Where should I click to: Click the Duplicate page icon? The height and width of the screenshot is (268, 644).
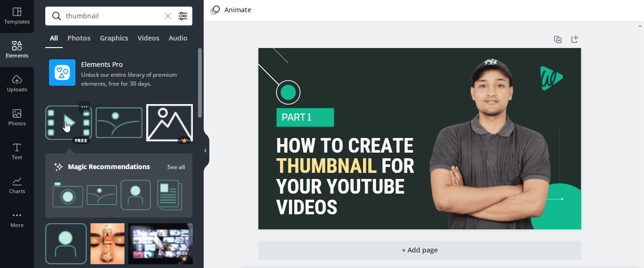pyautogui.click(x=558, y=40)
